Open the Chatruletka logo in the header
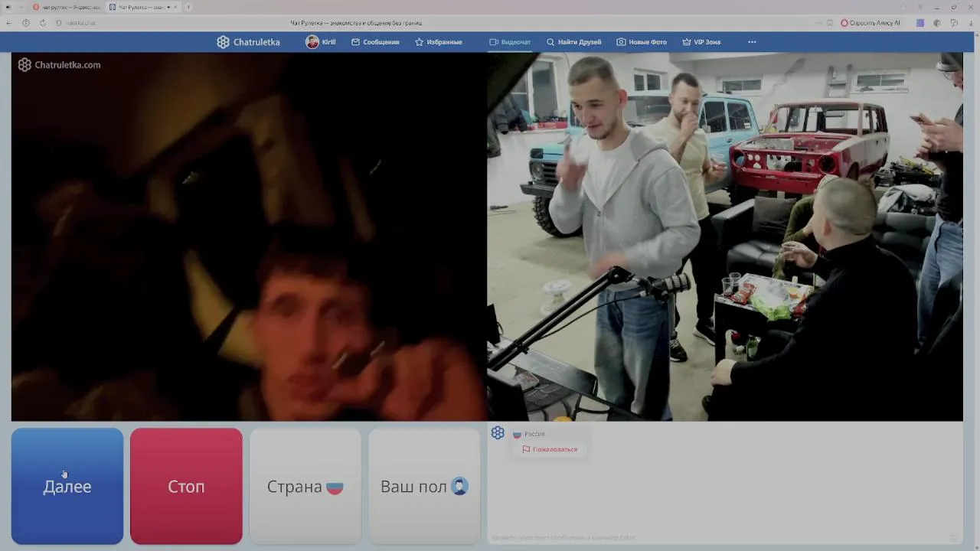This screenshot has width=980, height=551. 248,42
